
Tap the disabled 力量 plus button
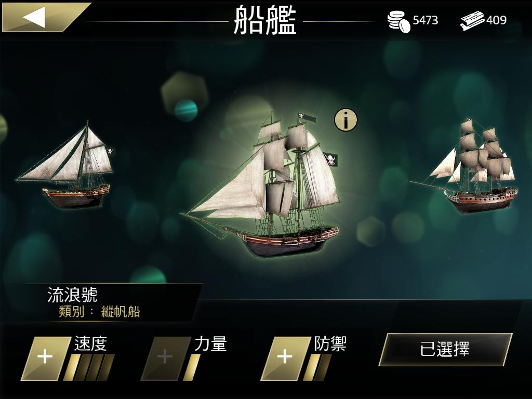[166, 358]
